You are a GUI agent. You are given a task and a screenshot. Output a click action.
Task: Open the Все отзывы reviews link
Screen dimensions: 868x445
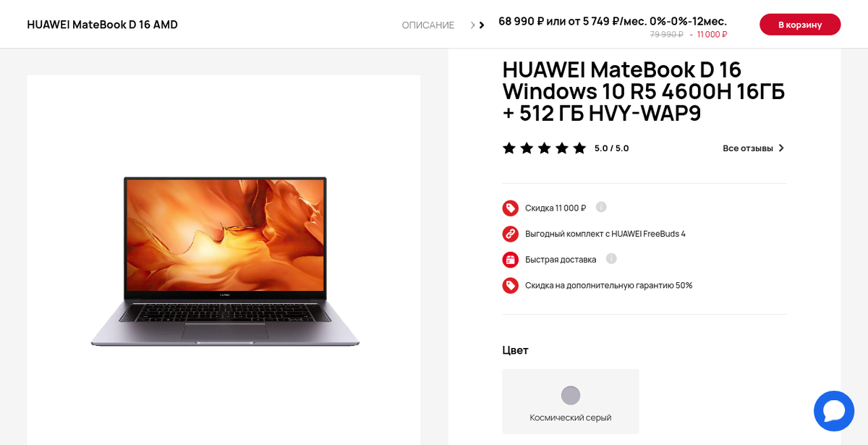click(x=748, y=148)
